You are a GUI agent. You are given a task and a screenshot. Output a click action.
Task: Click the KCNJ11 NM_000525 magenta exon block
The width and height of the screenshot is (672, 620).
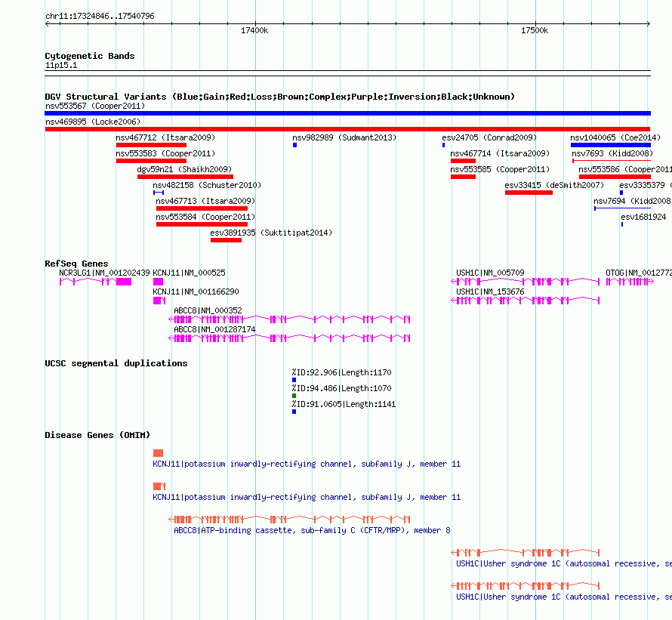(158, 282)
